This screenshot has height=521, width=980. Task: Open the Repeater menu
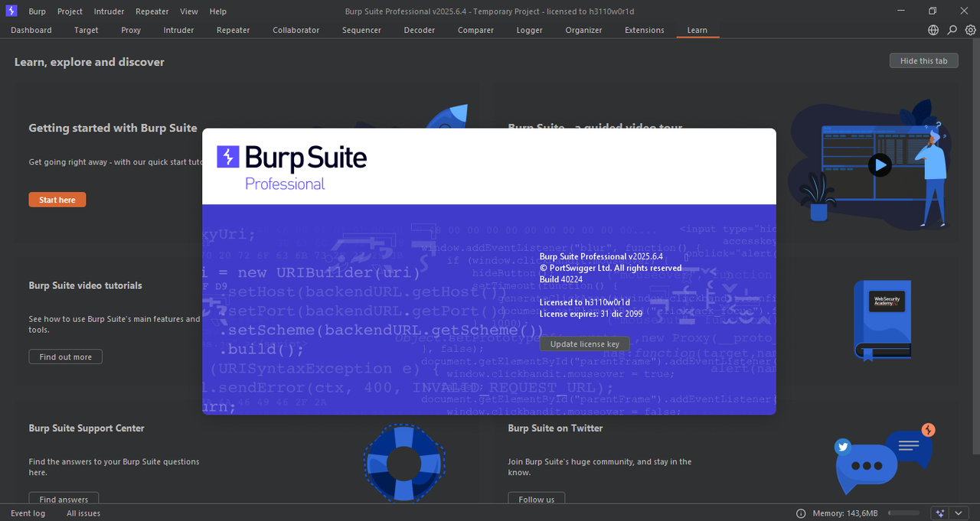[152, 11]
